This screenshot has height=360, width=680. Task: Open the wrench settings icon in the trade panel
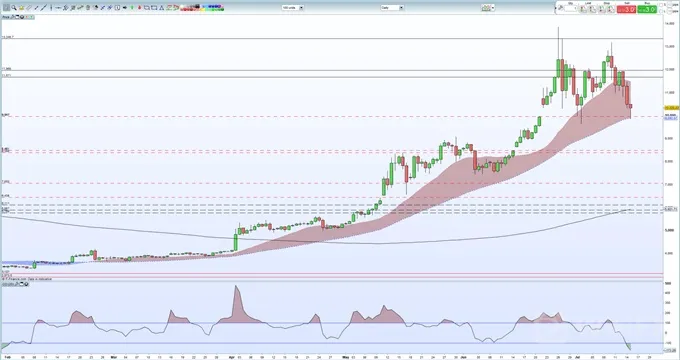click(x=561, y=8)
